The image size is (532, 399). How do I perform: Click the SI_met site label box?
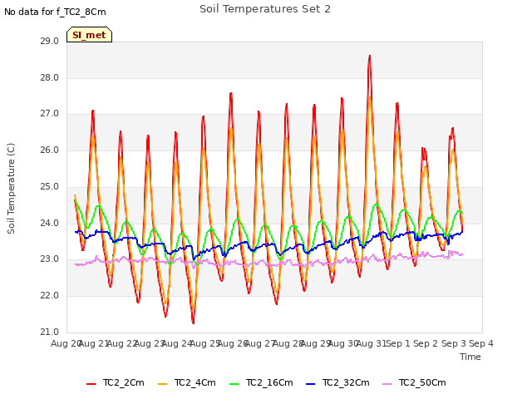89,35
